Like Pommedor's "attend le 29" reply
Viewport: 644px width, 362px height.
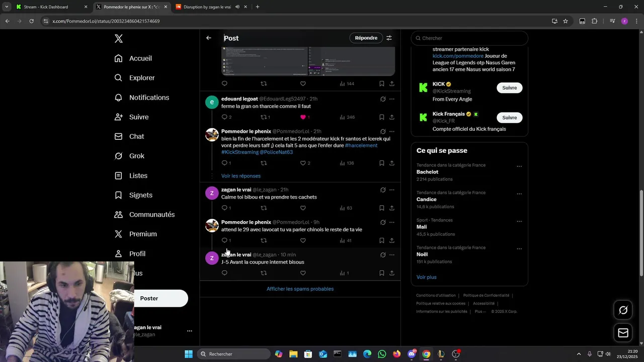[x=303, y=241]
